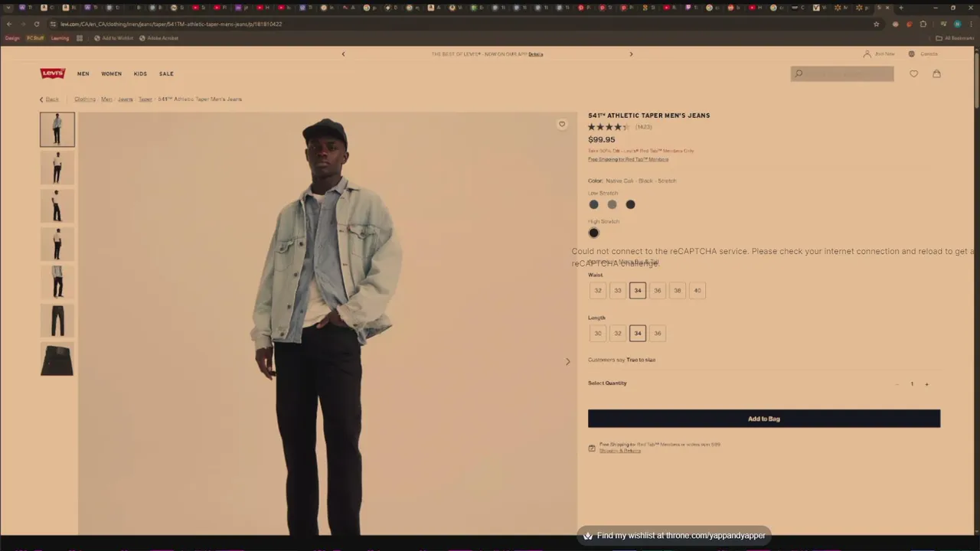This screenshot has height=551, width=980.
Task: Open the Learning bookmark folder
Action: pos(60,38)
